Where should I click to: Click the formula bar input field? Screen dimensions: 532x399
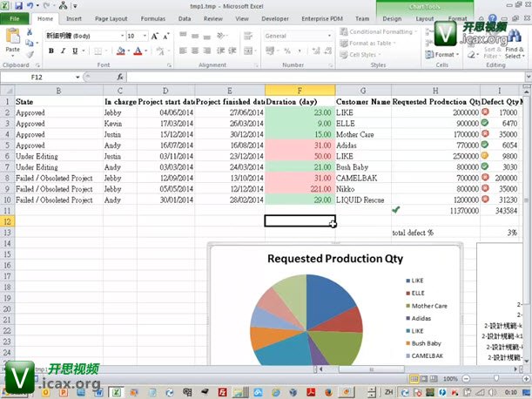click(326, 77)
